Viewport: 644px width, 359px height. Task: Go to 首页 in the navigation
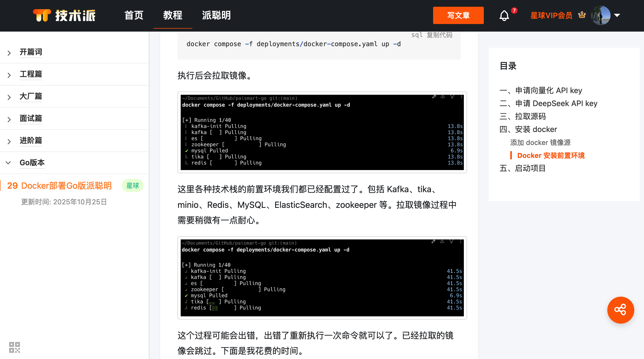pos(134,15)
